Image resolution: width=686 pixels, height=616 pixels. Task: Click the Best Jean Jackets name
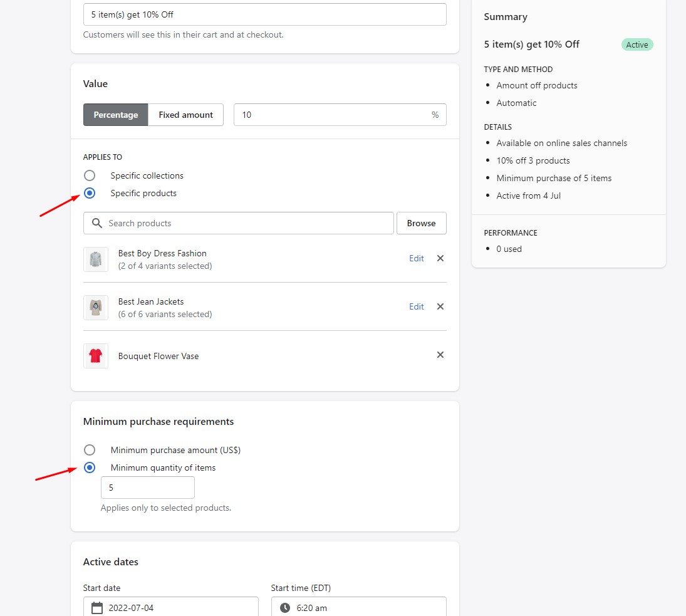pyautogui.click(x=151, y=301)
